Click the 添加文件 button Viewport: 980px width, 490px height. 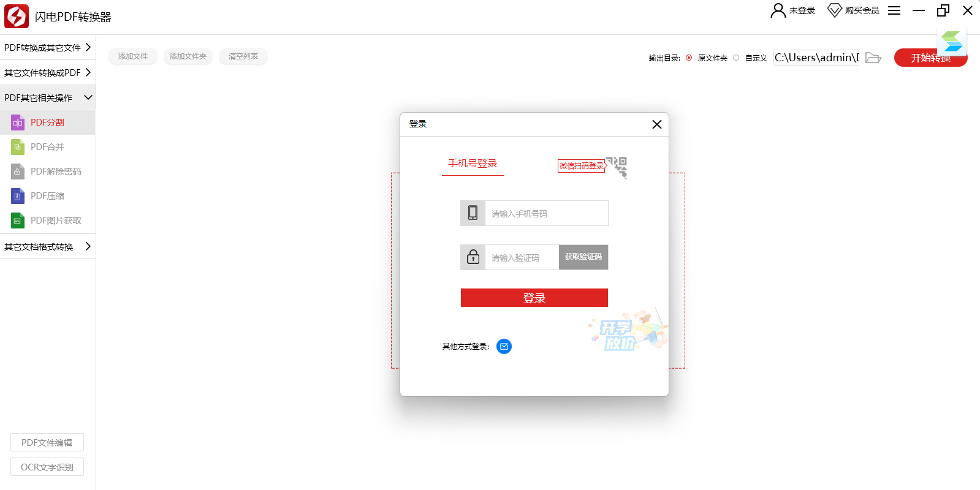133,56
